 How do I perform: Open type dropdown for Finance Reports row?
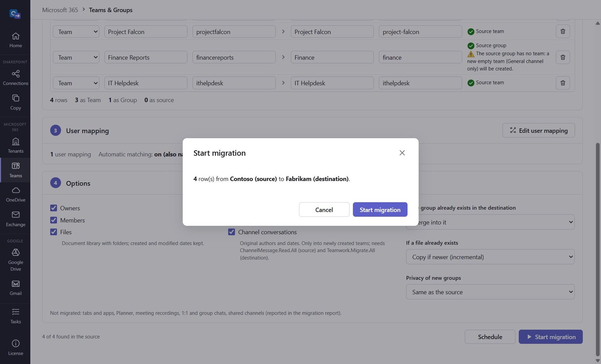(x=76, y=57)
